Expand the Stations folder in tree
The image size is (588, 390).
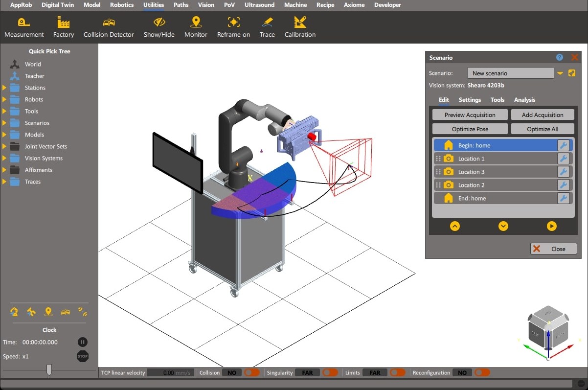click(4, 88)
